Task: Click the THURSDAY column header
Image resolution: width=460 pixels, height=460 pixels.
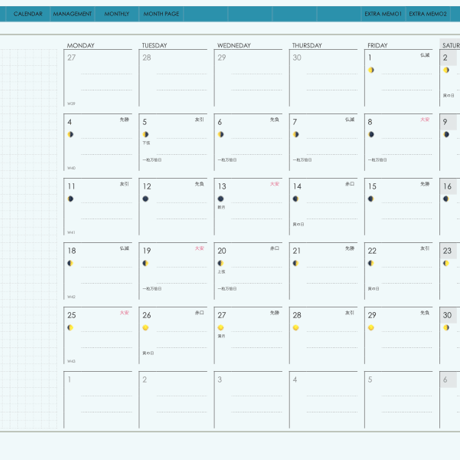Action: pos(307,45)
